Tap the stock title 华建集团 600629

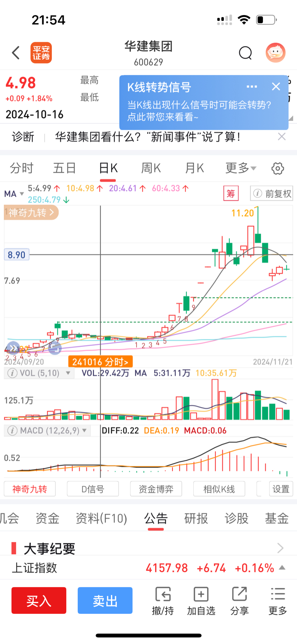[148, 53]
